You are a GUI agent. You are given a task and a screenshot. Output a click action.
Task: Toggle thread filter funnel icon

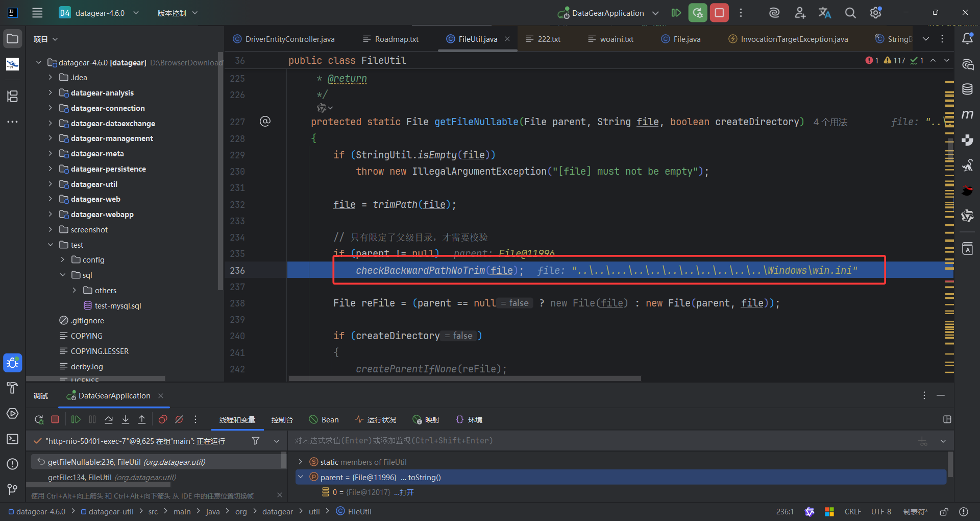pyautogui.click(x=256, y=441)
